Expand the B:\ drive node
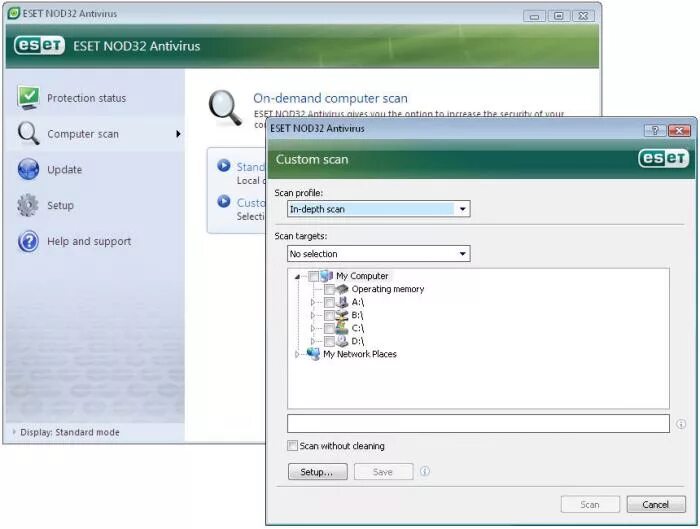 point(313,315)
